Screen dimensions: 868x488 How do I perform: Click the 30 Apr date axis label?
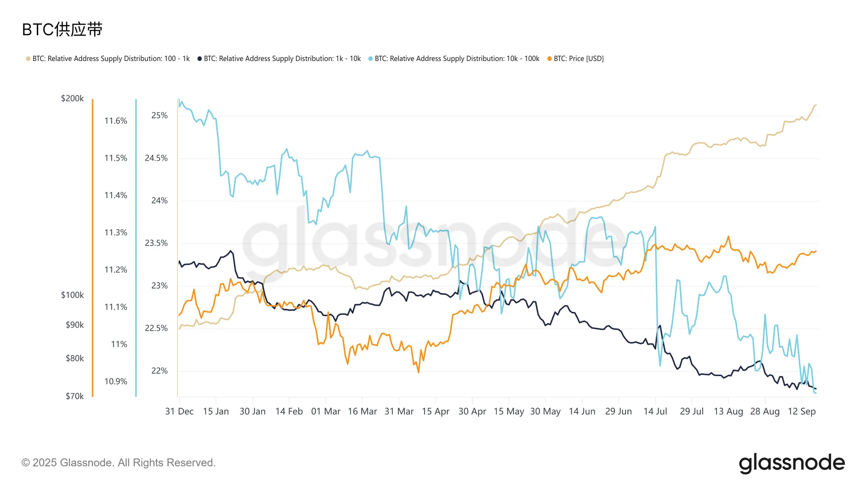[x=472, y=411]
